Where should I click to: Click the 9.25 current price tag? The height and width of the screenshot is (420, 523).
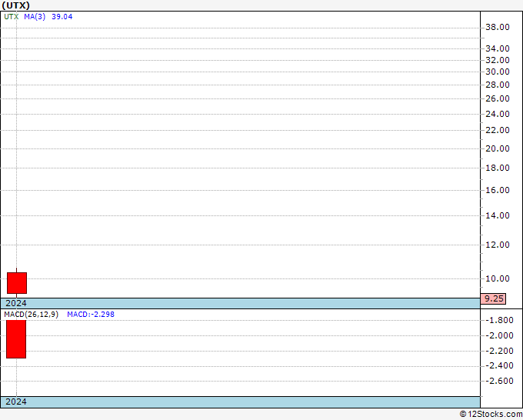point(494,298)
